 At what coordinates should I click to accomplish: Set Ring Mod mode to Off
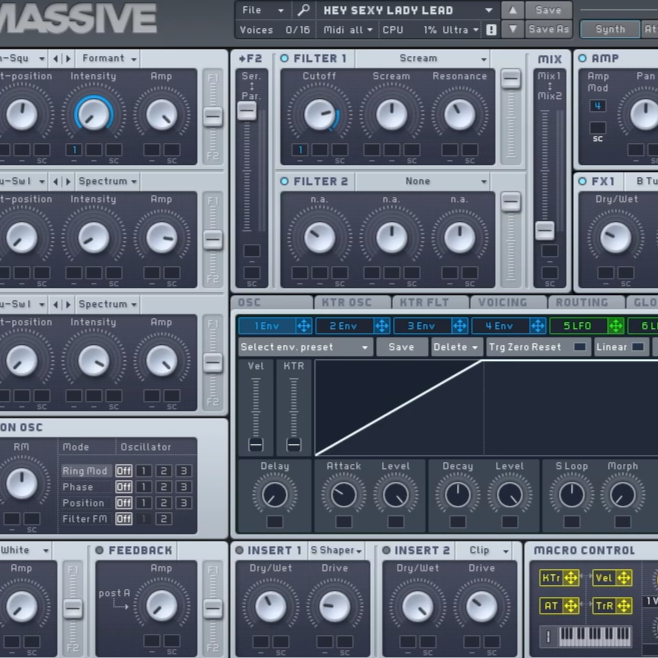click(123, 471)
